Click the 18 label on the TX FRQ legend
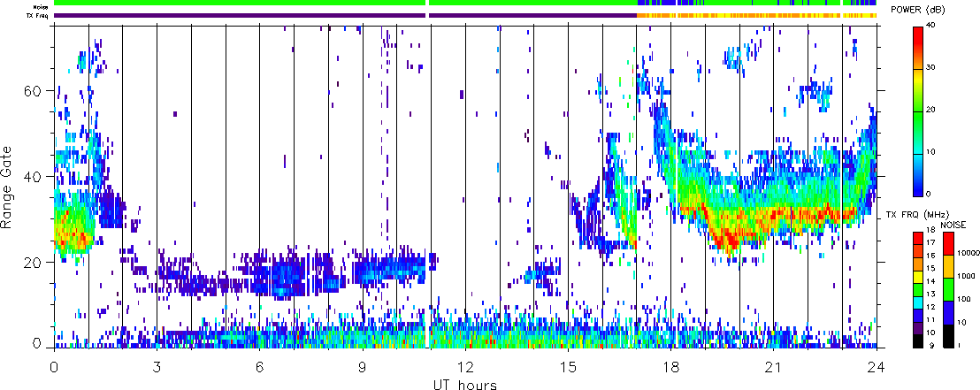The height and width of the screenshot is (390, 980). tap(930, 230)
